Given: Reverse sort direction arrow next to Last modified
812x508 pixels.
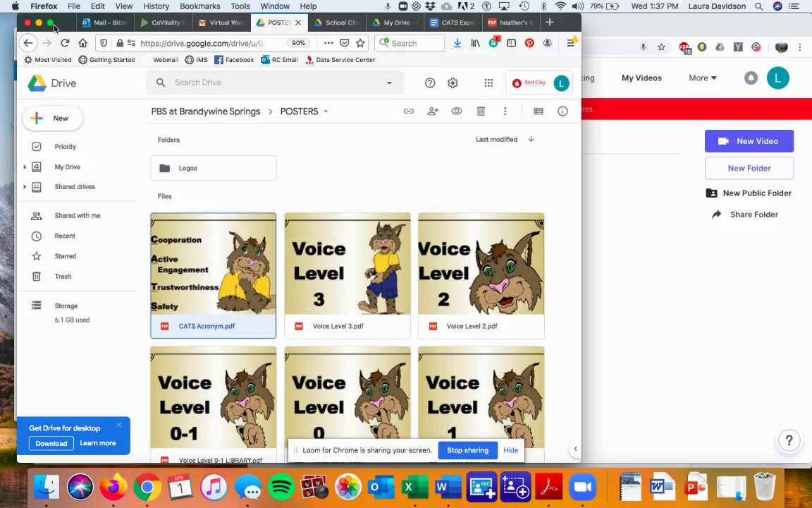Looking at the screenshot, I should [x=531, y=139].
